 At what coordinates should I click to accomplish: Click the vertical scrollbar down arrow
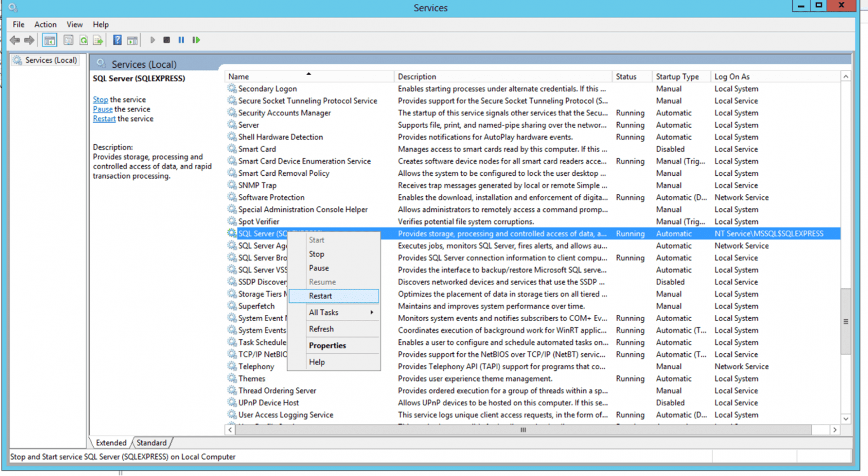click(845, 419)
